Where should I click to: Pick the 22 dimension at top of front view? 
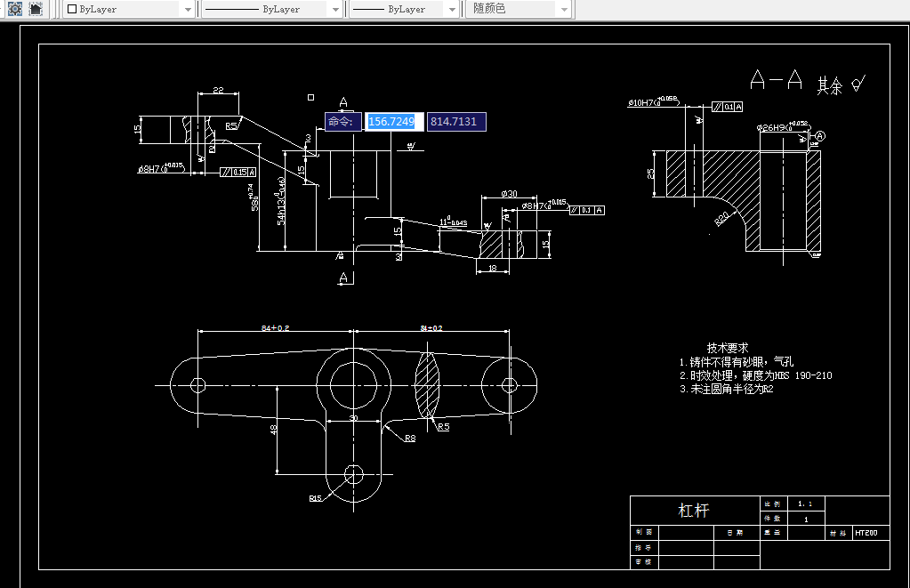[218, 90]
